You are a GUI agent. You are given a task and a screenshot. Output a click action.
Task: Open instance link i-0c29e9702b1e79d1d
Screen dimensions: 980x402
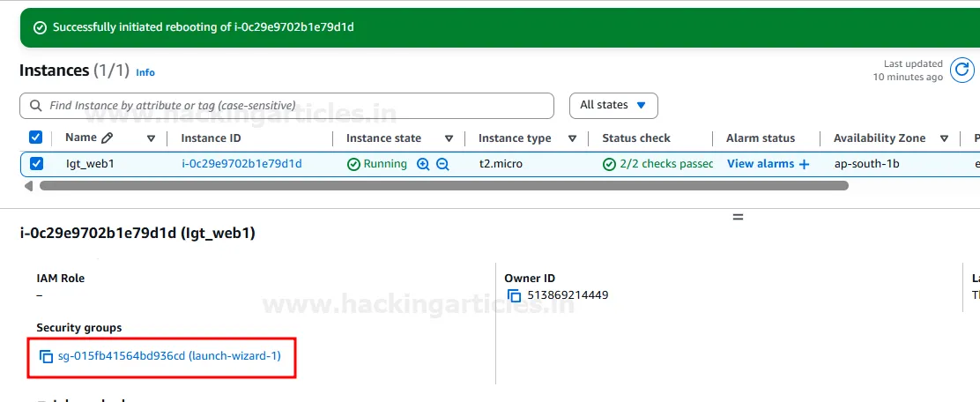point(241,164)
